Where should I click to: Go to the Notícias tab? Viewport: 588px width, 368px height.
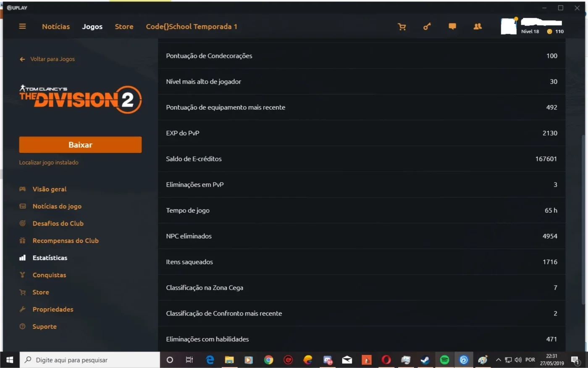coord(56,26)
